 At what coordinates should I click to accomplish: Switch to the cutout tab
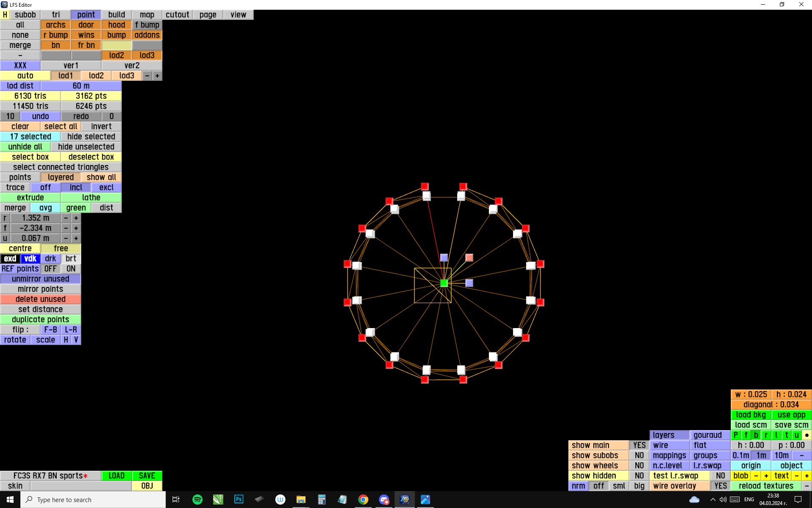tap(177, 15)
